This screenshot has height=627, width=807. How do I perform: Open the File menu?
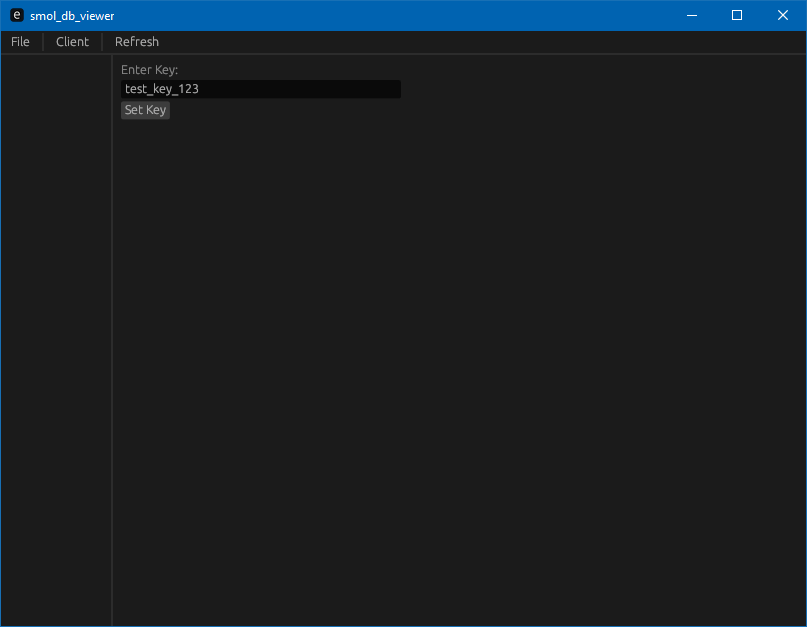20,42
